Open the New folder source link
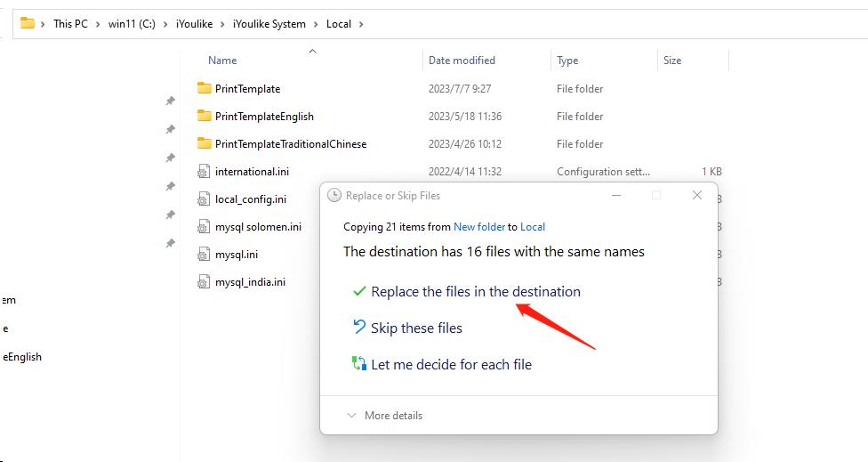 point(478,227)
